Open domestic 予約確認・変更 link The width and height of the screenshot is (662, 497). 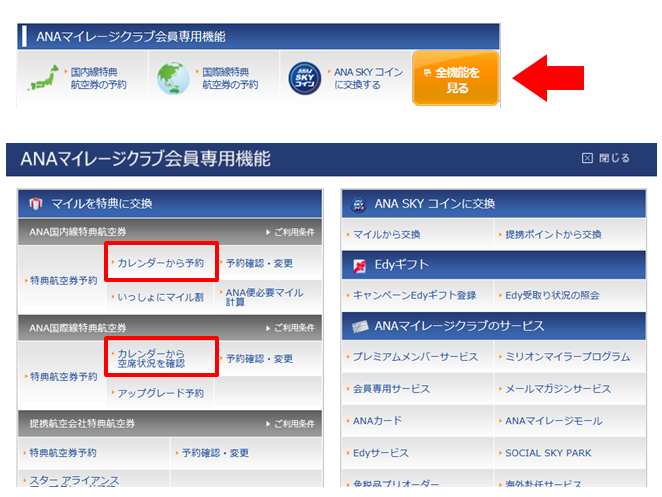[x=259, y=263]
